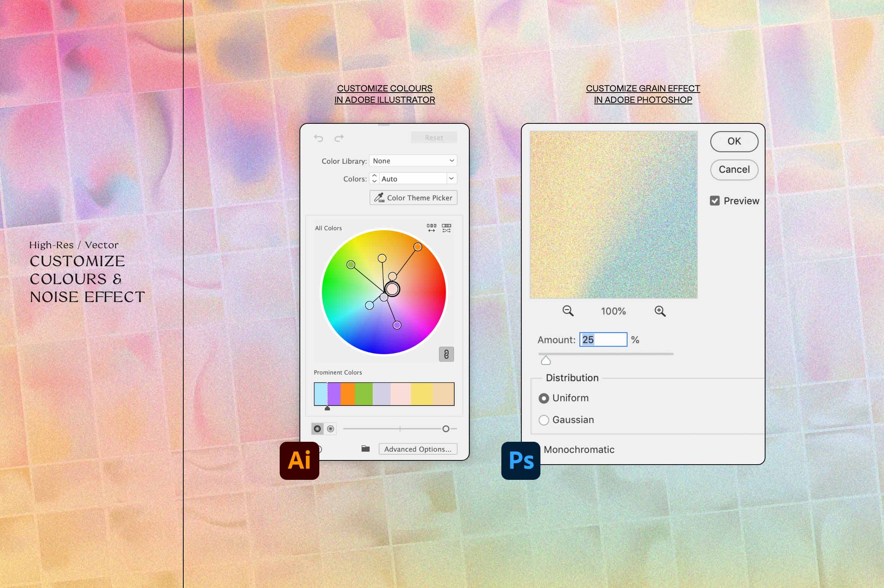Viewport: 884px width, 588px height.
Task: Click the Illustrator Ai logo badge
Action: 299,460
